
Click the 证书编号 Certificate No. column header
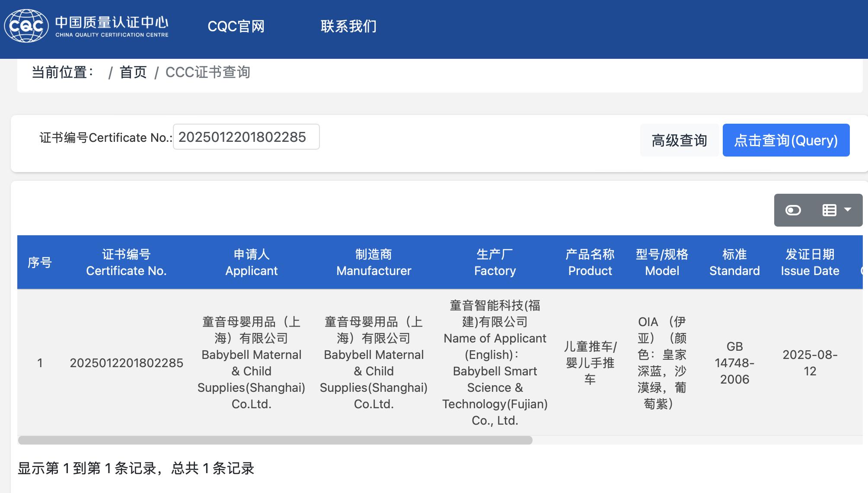click(x=126, y=263)
